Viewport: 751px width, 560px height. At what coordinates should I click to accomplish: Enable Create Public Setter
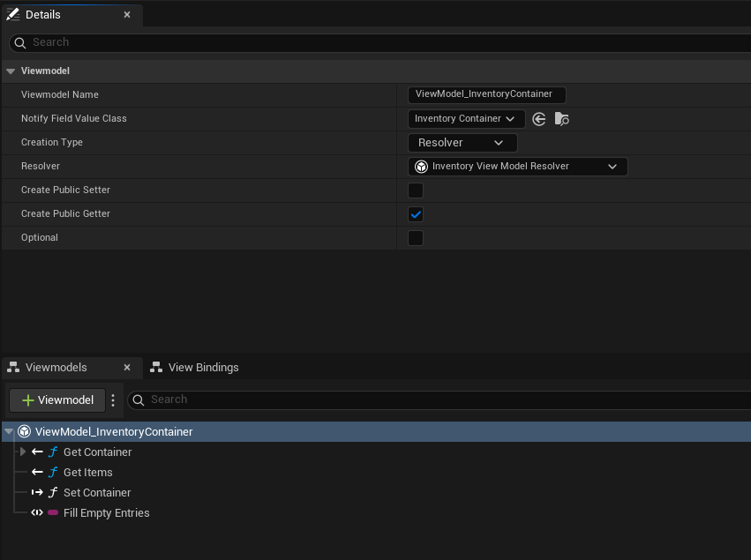[x=415, y=190]
